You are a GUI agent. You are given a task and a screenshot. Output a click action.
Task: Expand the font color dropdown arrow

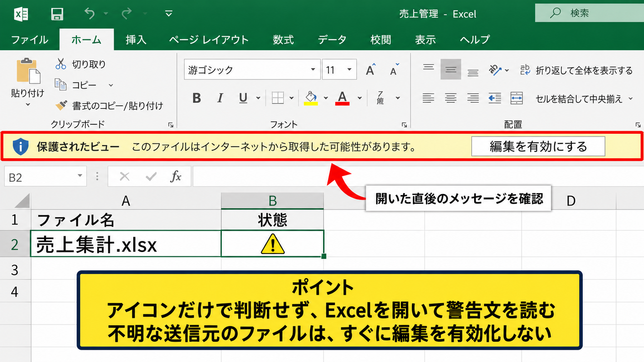(x=360, y=98)
